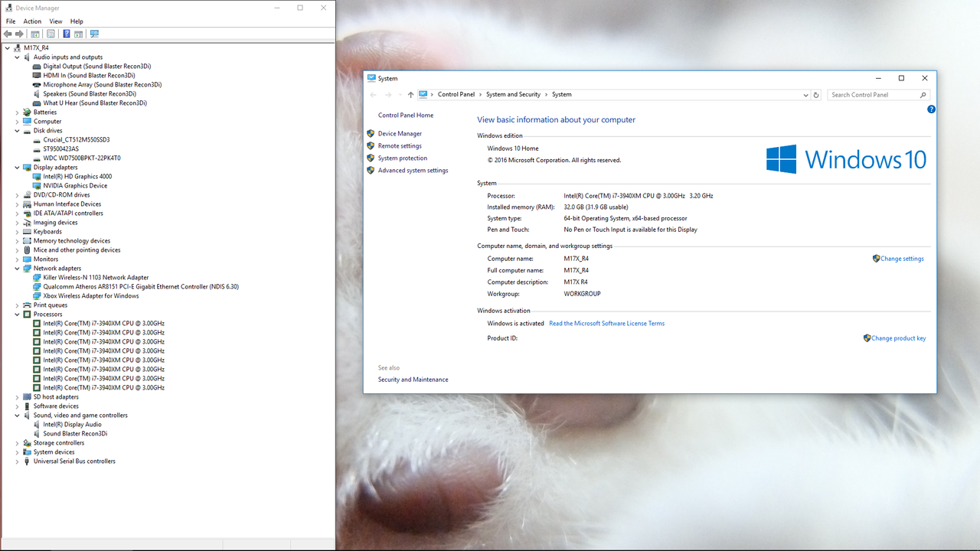This screenshot has width=980, height=551.
Task: Open the address bar history dropdown arrow
Action: (x=805, y=95)
